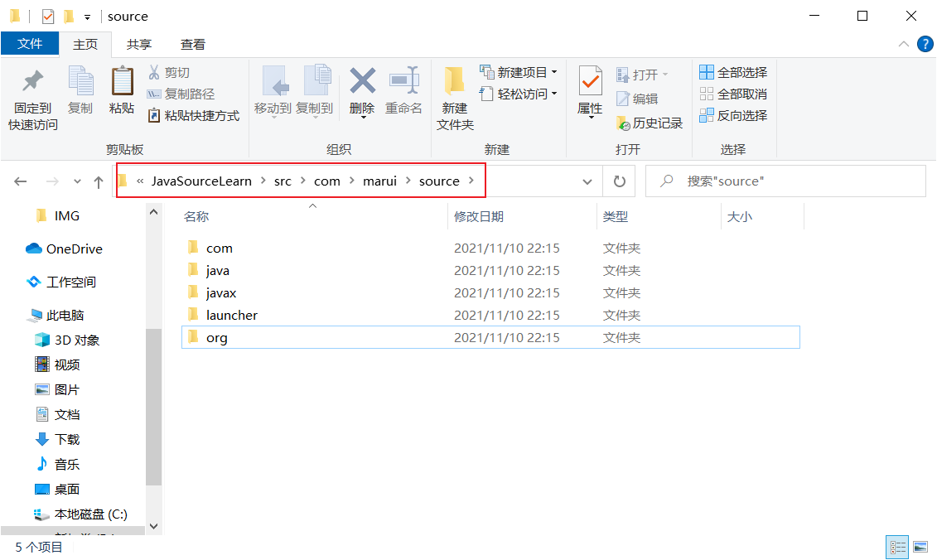The image size is (937, 560).
Task: Switch to details view layout icon
Action: click(x=897, y=547)
